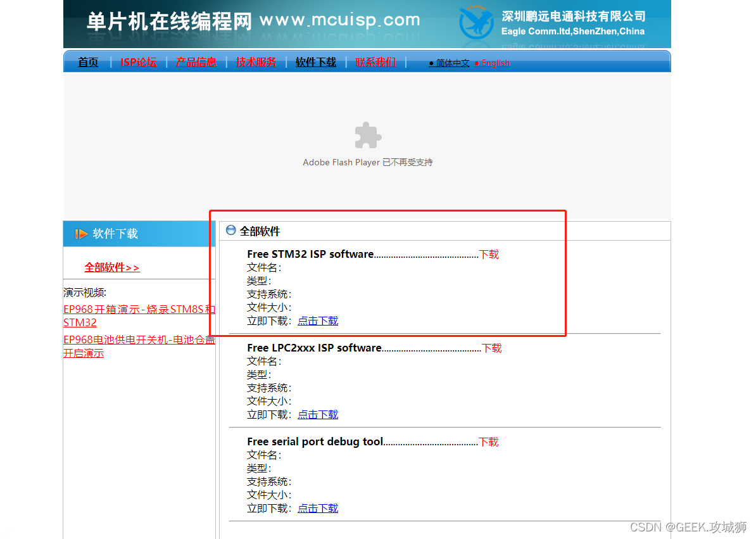Open the 产品信息 menu item

pos(196,62)
